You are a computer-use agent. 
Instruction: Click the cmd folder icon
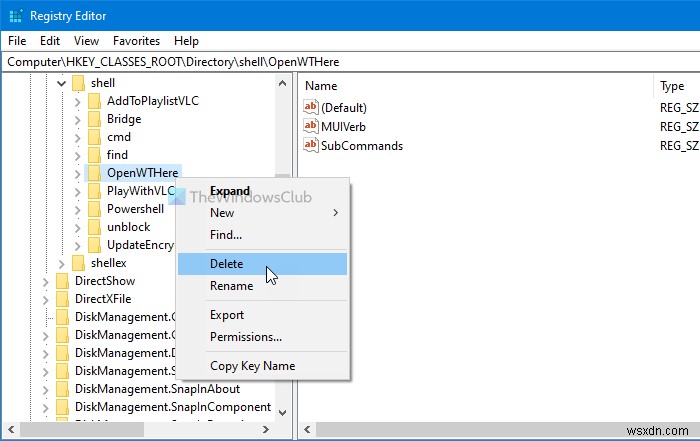tap(94, 137)
